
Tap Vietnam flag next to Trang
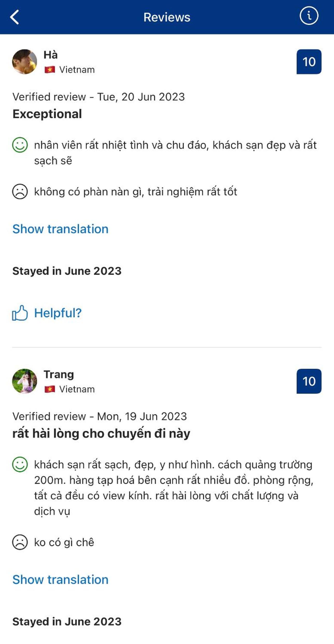click(50, 389)
